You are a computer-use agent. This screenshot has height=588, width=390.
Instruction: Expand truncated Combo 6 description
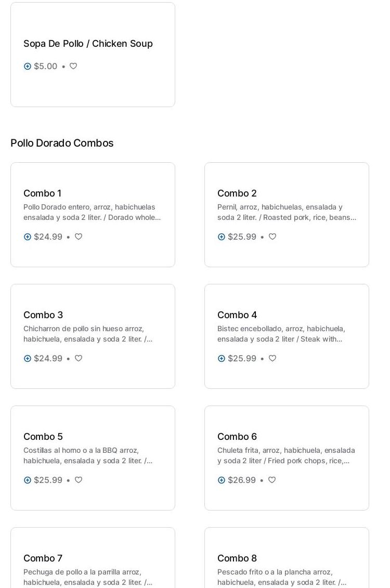pos(286,456)
